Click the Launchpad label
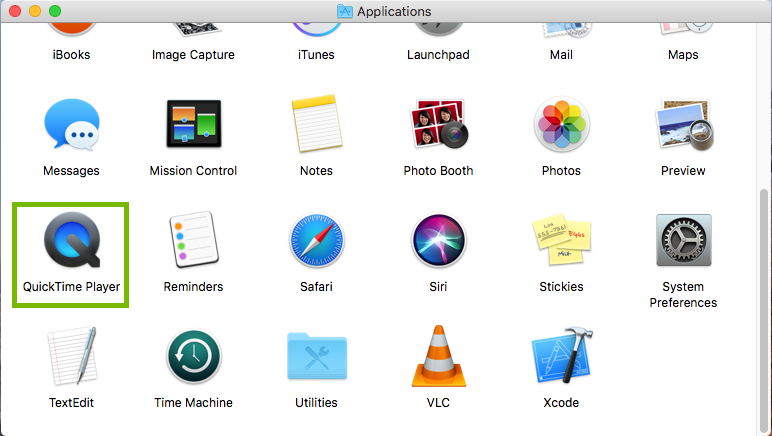This screenshot has height=436, width=772. coord(438,55)
